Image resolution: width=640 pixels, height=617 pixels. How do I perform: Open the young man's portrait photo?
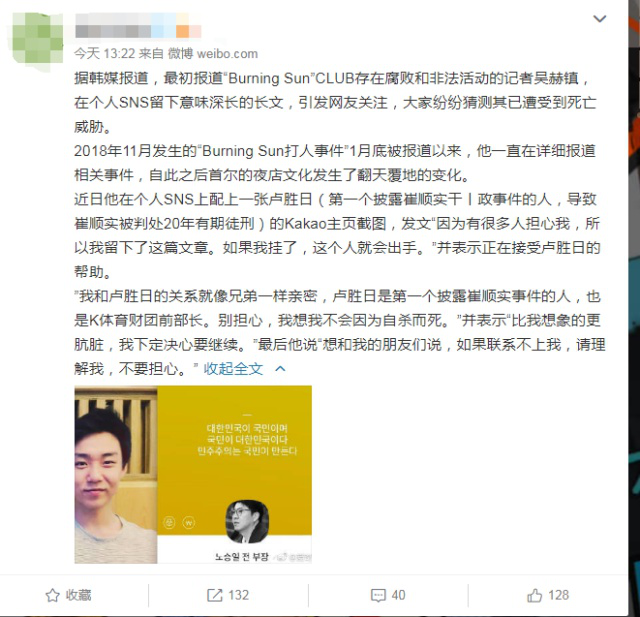tap(116, 475)
